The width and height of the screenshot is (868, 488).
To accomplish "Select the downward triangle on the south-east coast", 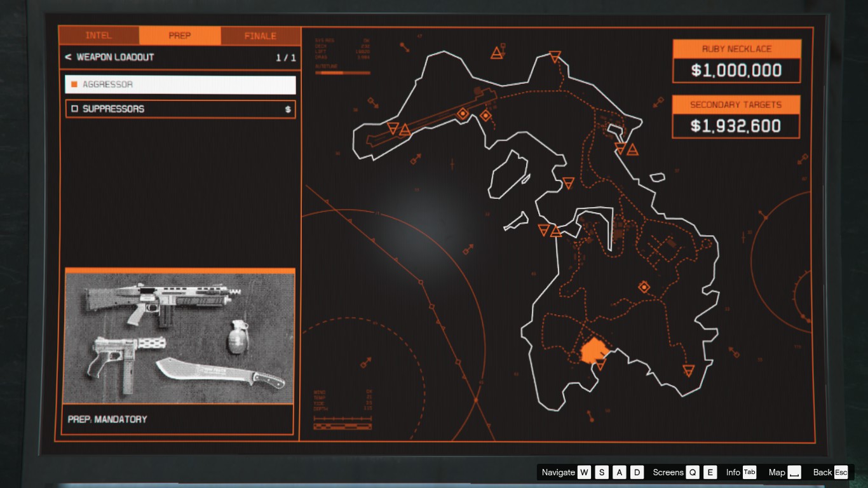I will [688, 370].
